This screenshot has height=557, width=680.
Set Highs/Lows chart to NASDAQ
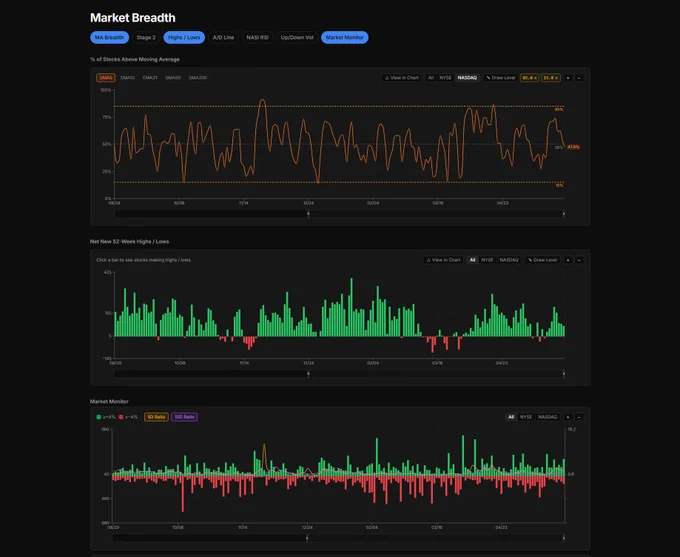509,260
